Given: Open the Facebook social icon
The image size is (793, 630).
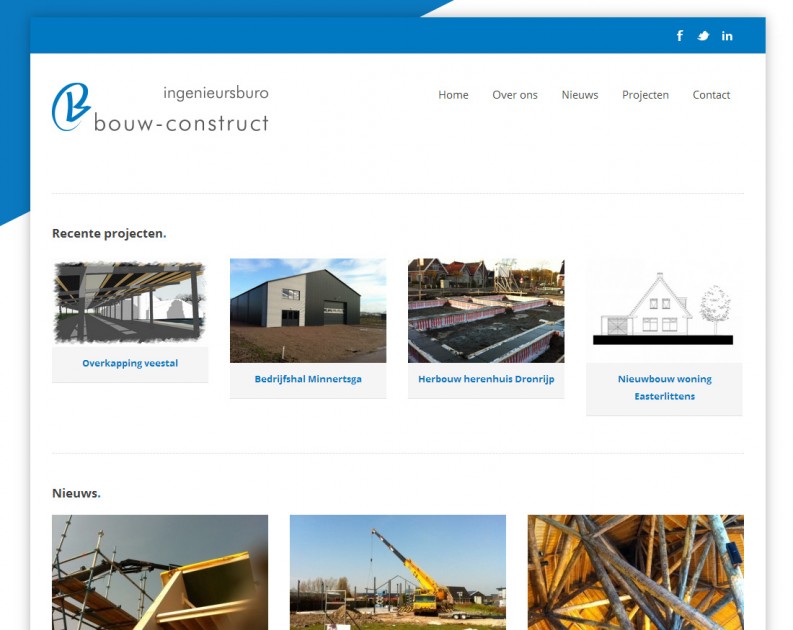Looking at the screenshot, I should pos(680,36).
